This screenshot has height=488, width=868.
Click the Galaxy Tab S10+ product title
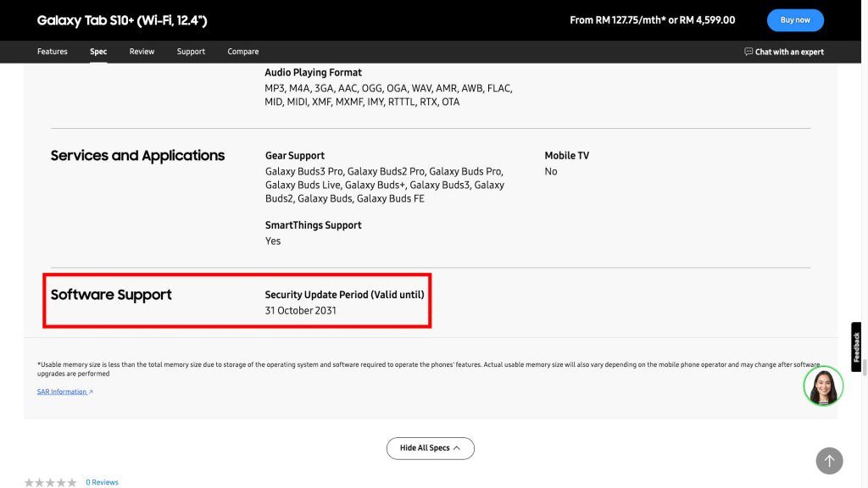click(x=122, y=20)
